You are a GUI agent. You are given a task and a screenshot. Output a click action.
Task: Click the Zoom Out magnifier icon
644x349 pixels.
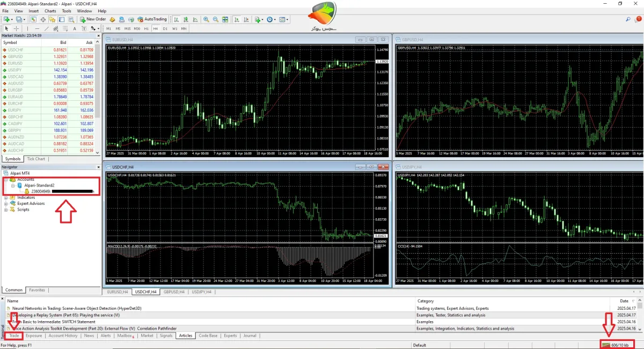215,19
